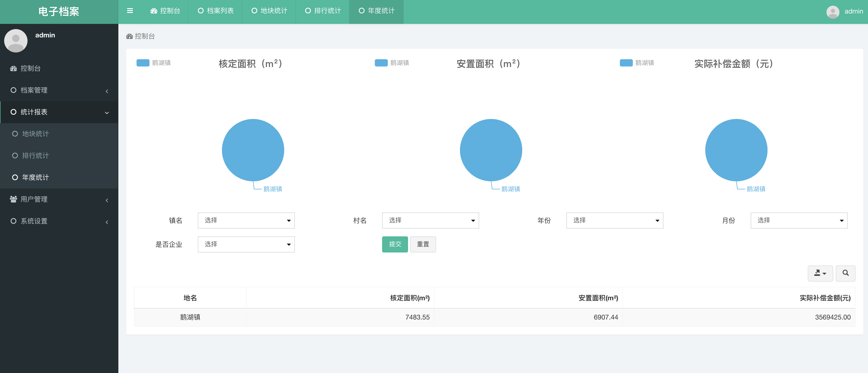Image resolution: width=868 pixels, height=373 pixels.
Task: Click the users icon beside 用户管理
Action: (x=13, y=199)
